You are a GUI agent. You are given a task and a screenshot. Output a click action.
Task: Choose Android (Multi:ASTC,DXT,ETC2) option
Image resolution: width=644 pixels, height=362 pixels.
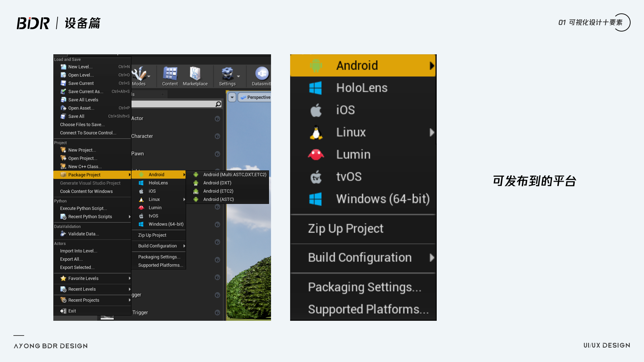(x=228, y=175)
